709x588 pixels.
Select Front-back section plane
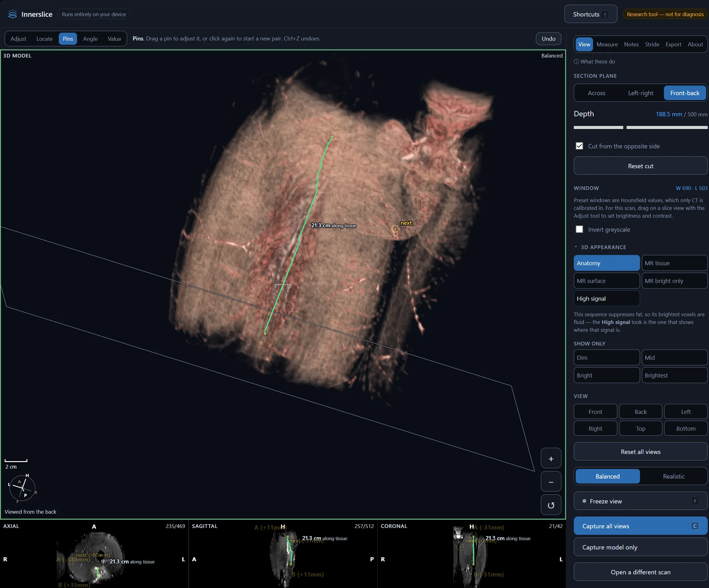(685, 93)
